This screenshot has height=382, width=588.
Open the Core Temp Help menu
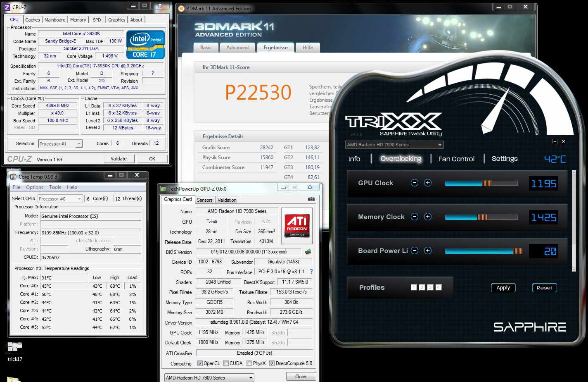72,187
